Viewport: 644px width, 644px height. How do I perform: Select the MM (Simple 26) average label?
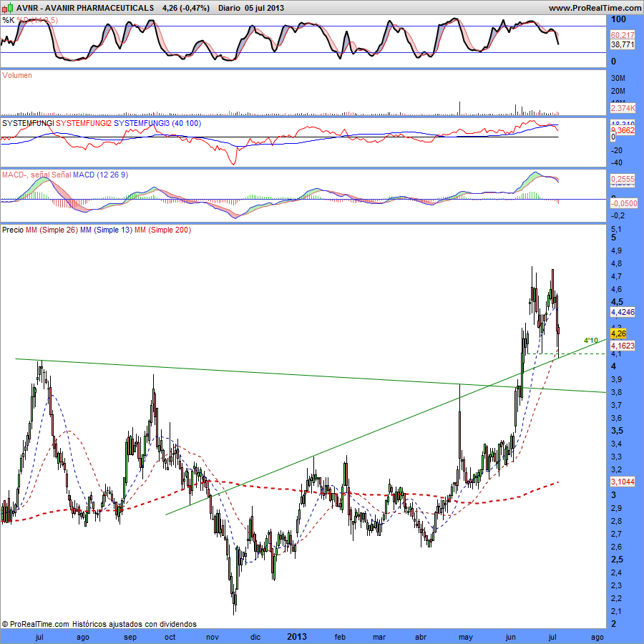[x=52, y=230]
